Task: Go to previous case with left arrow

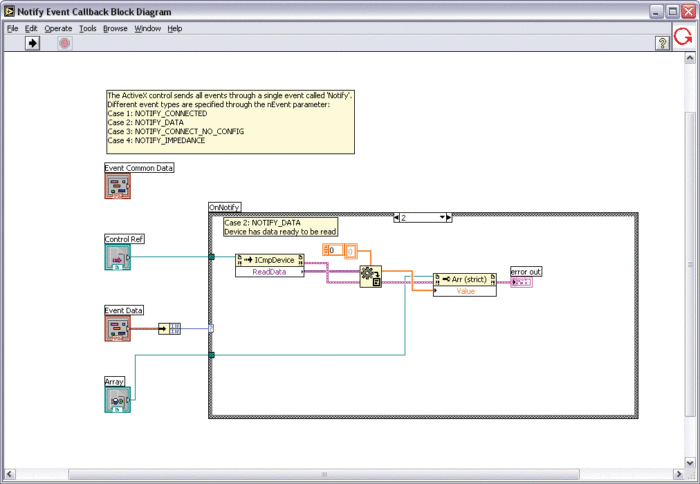Action: 396,218
